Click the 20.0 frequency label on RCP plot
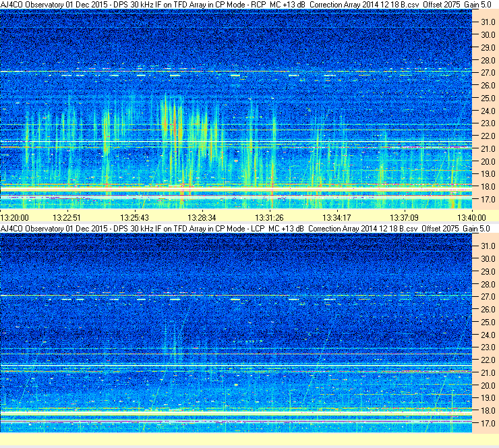 pyautogui.click(x=488, y=161)
